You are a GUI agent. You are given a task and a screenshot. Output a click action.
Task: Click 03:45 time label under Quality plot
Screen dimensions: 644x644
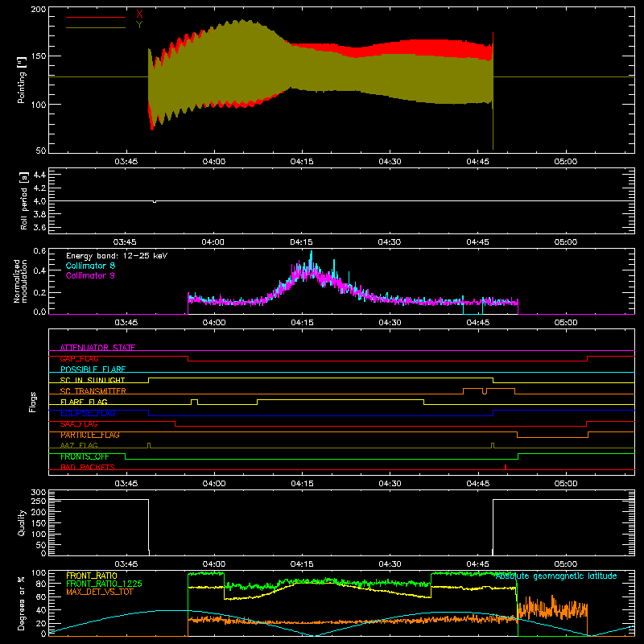coord(126,564)
